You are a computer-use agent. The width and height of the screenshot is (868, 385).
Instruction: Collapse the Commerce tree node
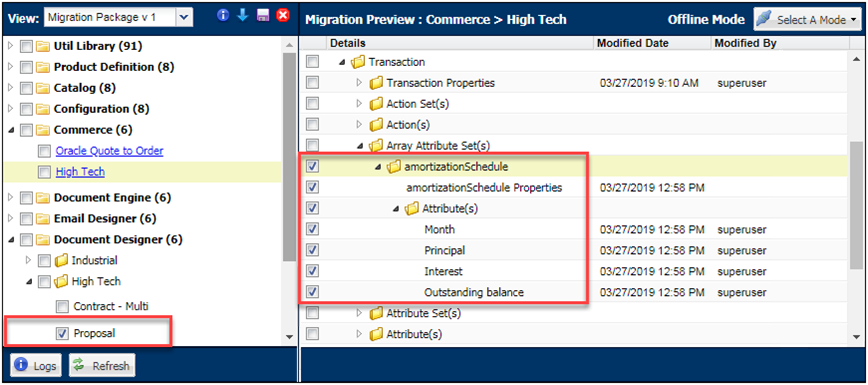(11, 131)
